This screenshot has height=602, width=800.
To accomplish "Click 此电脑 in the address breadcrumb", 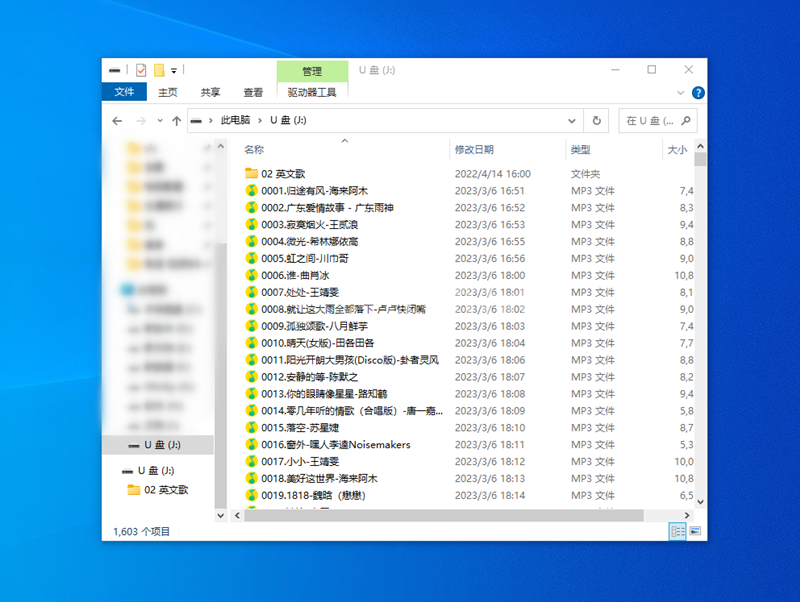I will [235, 120].
